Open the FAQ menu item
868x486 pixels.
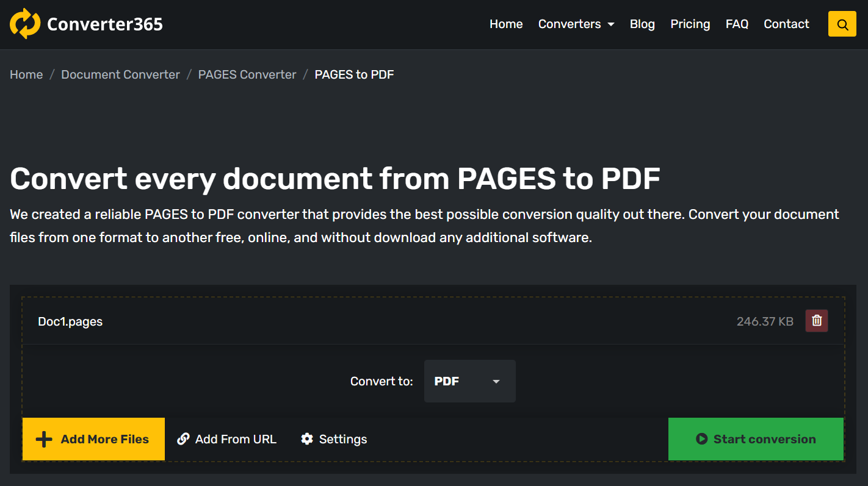(x=737, y=24)
